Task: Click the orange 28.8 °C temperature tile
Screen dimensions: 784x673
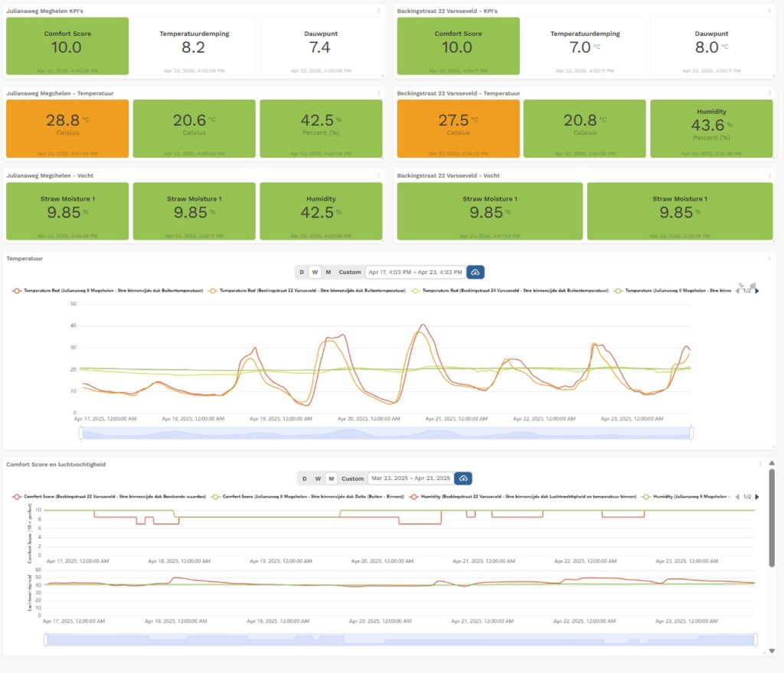Action: point(67,124)
